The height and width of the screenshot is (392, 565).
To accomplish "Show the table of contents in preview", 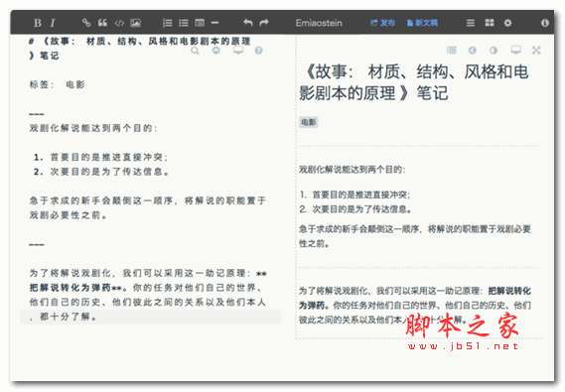I will click(x=452, y=50).
